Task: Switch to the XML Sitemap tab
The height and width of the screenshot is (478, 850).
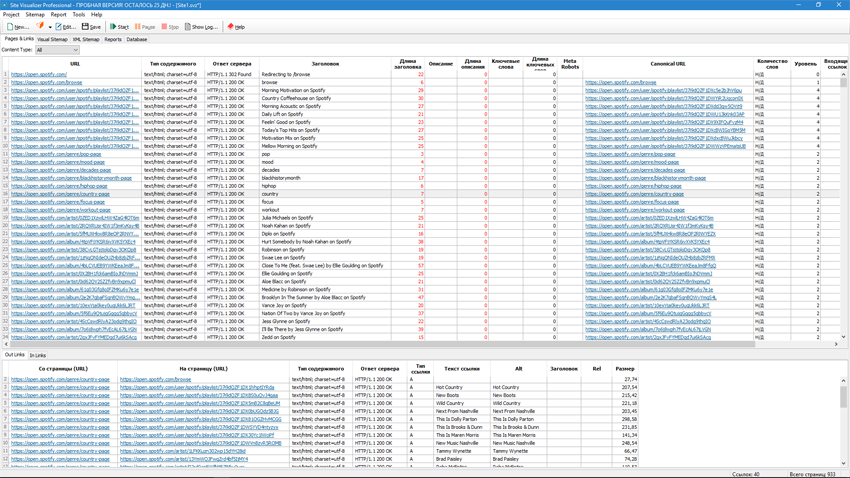Action: 86,40
